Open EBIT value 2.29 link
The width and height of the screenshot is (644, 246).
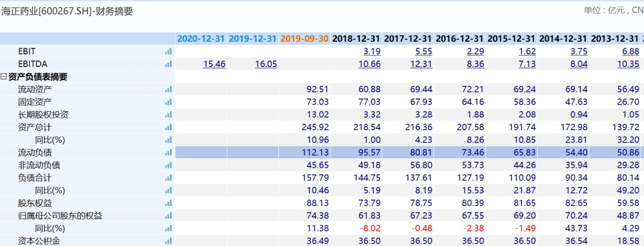[476, 51]
